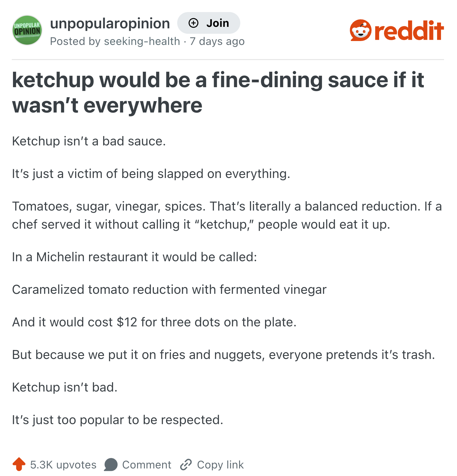Click the ketchup fine-dining post title

point(218,93)
